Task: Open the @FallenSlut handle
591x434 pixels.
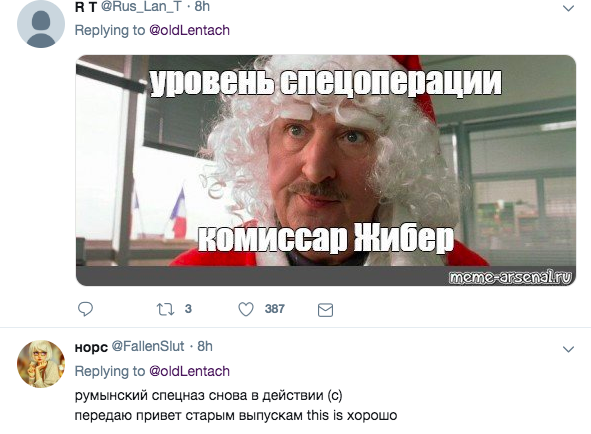Action: pos(148,346)
